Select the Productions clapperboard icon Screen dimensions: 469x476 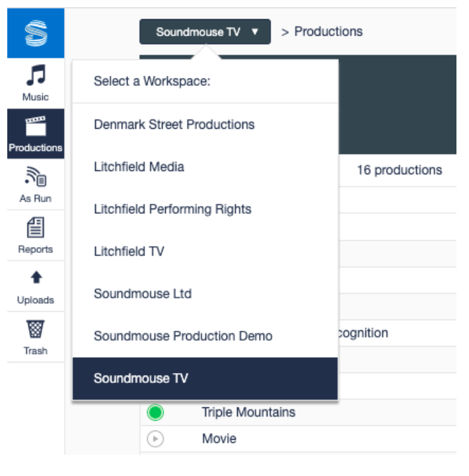(x=36, y=126)
